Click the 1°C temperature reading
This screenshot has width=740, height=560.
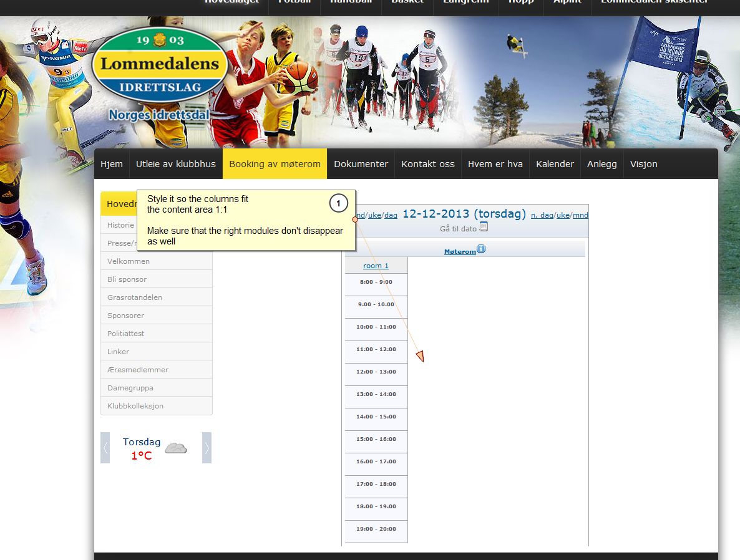tap(142, 456)
